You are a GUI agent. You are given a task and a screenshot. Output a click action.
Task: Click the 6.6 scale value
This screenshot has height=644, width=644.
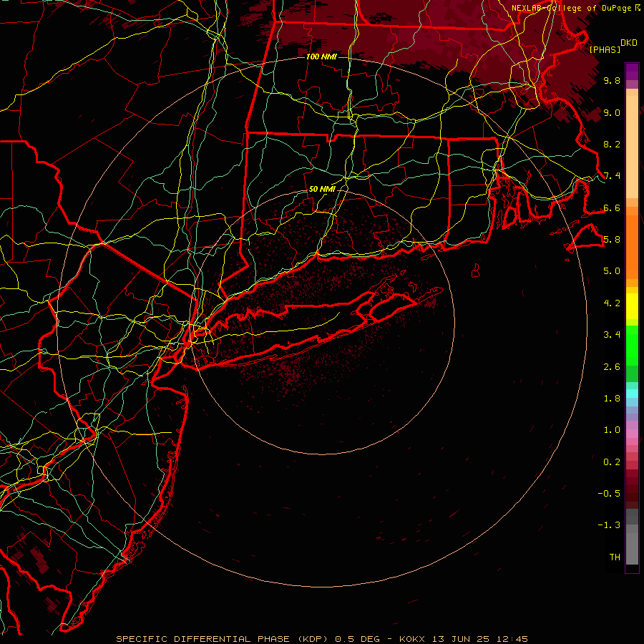[612, 208]
